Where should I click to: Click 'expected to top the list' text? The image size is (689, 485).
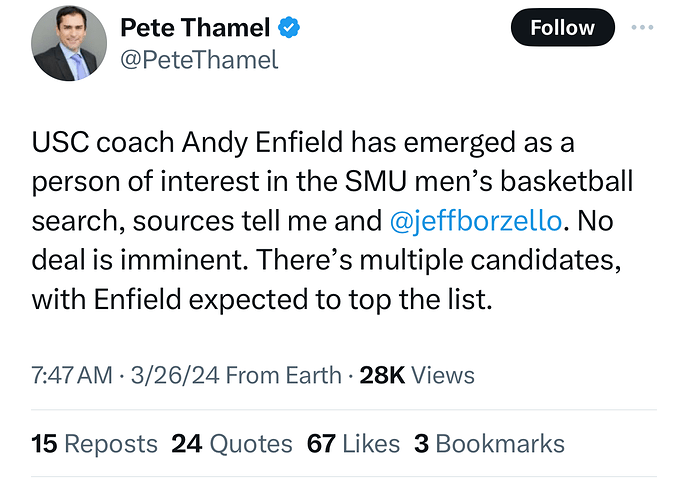pos(341,300)
